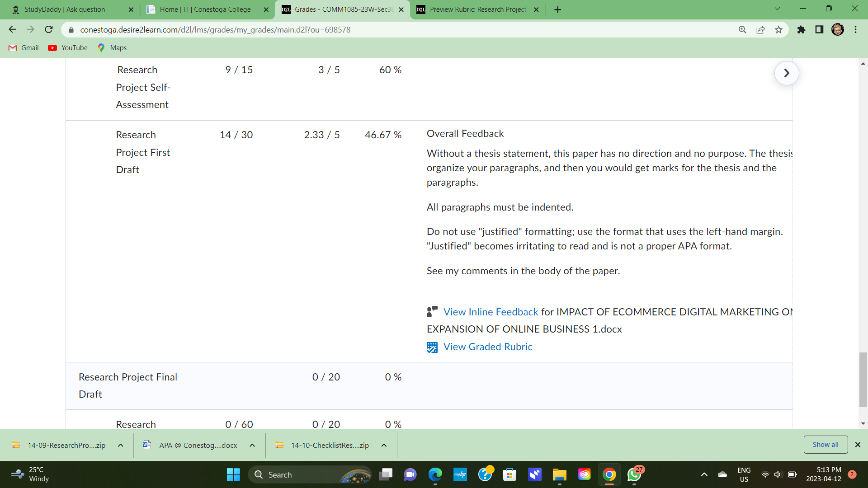The image size is (868, 488).
Task: Click the page vertical scrollbar thumb
Action: 863,380
